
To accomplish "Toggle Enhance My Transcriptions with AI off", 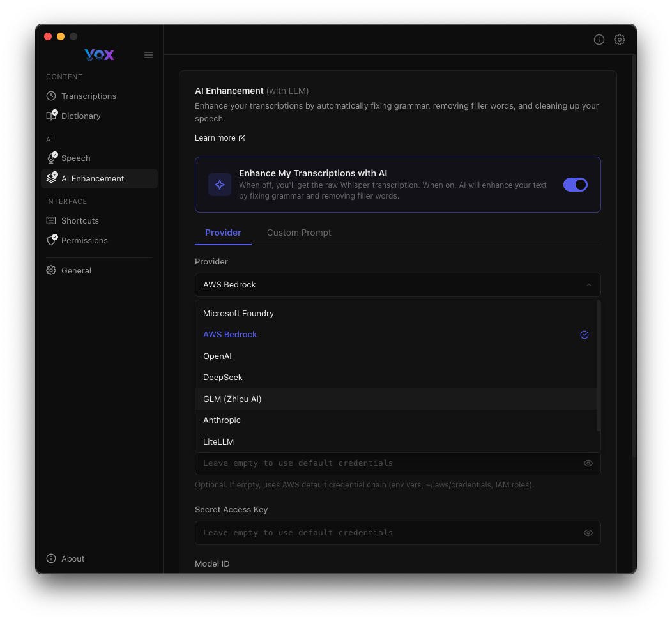I will (576, 185).
